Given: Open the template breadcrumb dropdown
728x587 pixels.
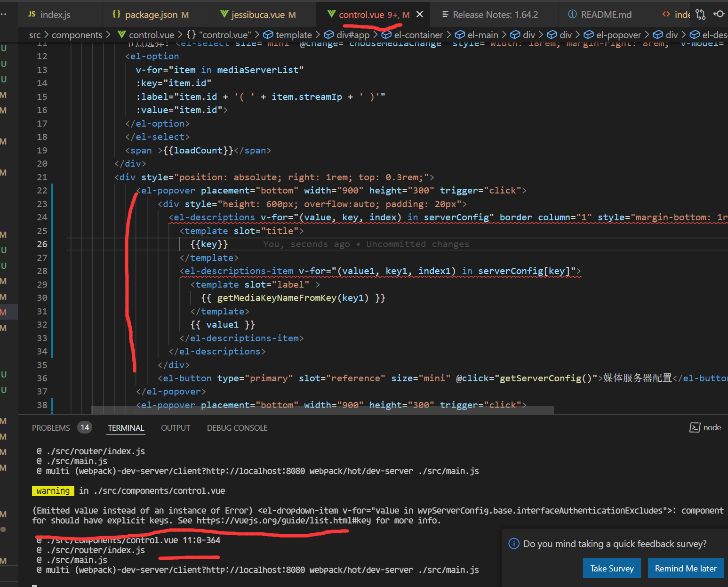Looking at the screenshot, I should (293, 34).
